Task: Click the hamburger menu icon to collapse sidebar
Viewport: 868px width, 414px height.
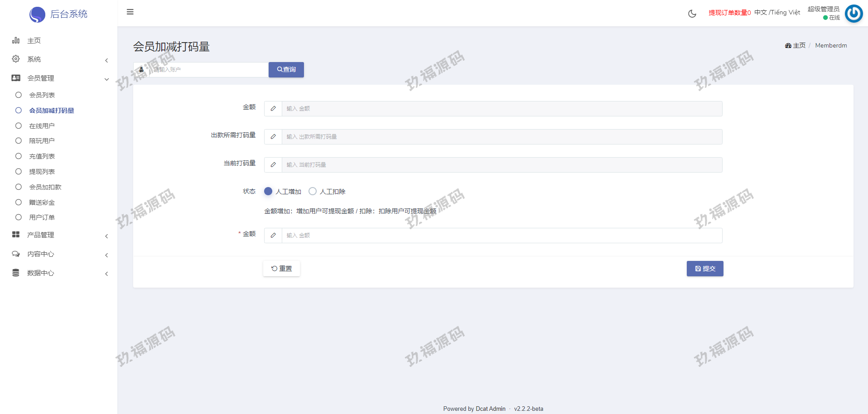Action: (130, 12)
